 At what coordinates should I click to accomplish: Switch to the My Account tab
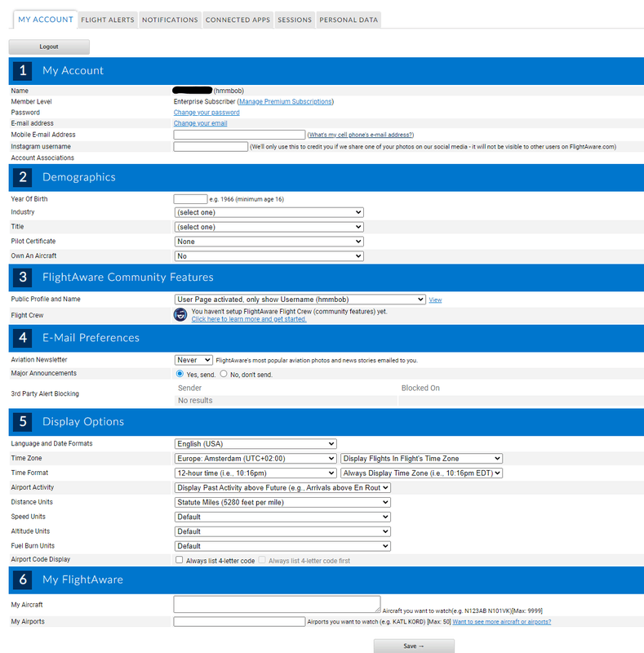[46, 20]
